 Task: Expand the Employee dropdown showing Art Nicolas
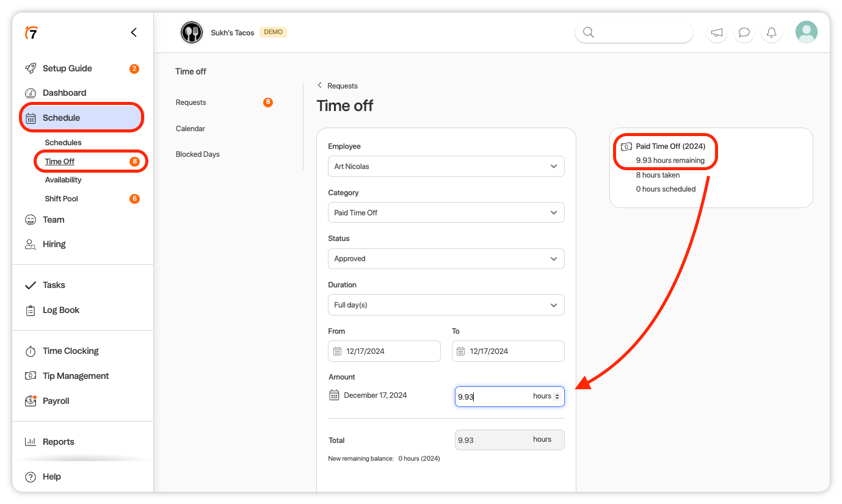click(x=446, y=167)
